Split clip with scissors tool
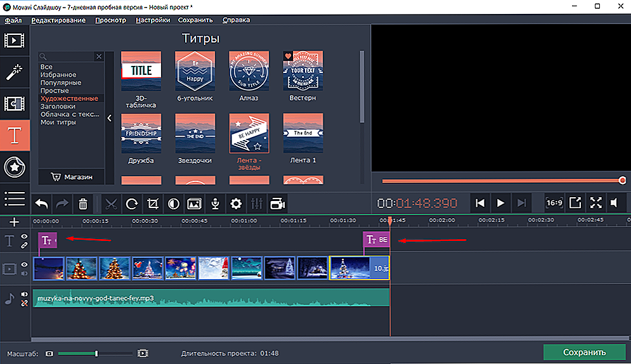The width and height of the screenshot is (631, 364). pos(111,204)
